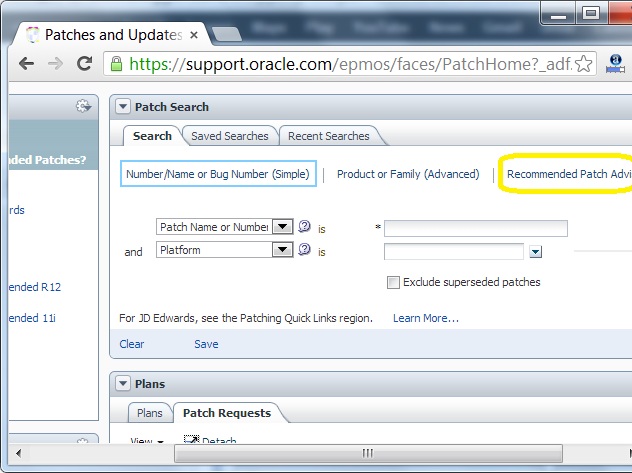632x473 pixels.
Task: Open the Patch Name or Number dropdown
Action: 283,226
